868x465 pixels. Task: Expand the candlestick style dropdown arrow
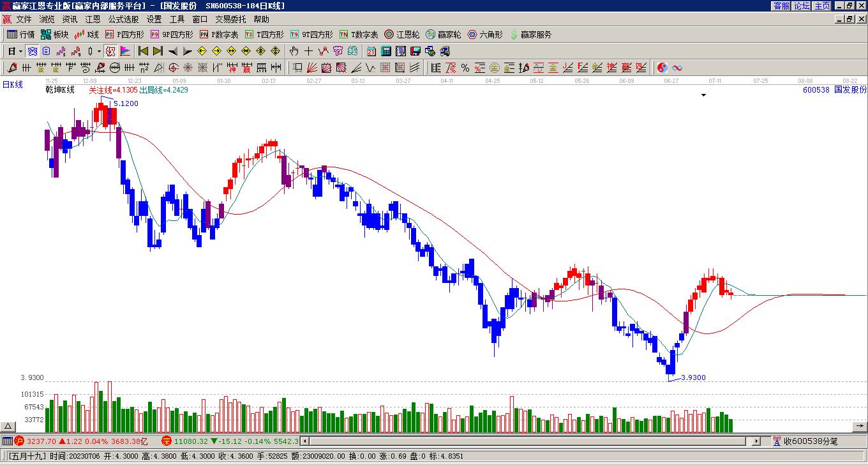coord(99,51)
